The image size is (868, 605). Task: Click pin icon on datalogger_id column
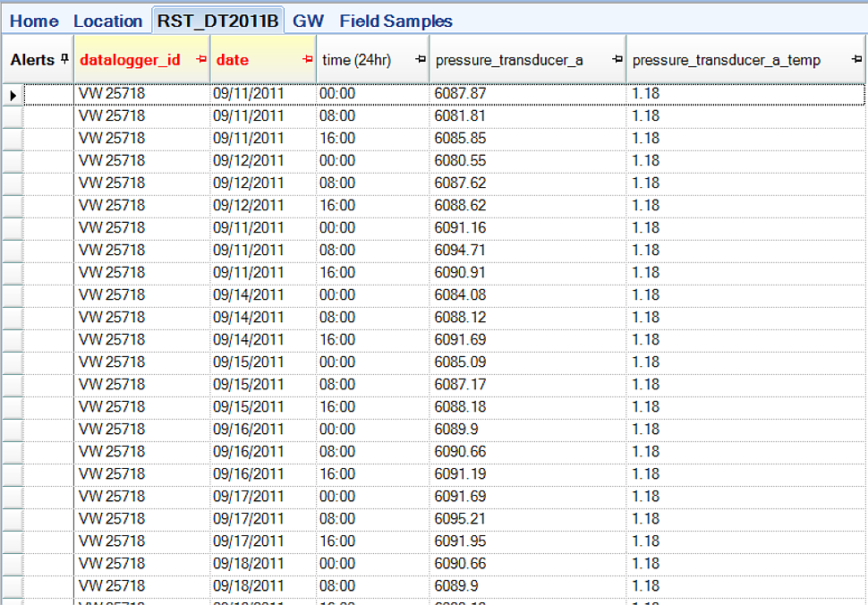[200, 60]
